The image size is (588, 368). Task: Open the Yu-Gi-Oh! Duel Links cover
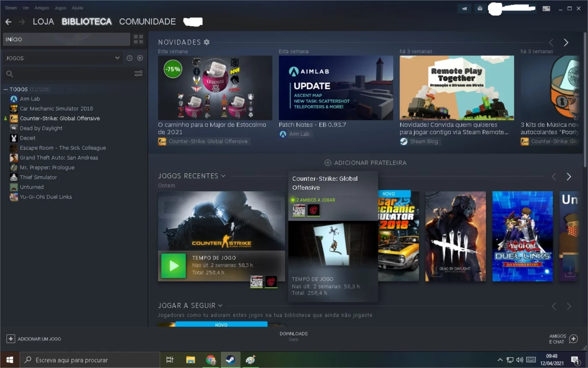pos(522,236)
